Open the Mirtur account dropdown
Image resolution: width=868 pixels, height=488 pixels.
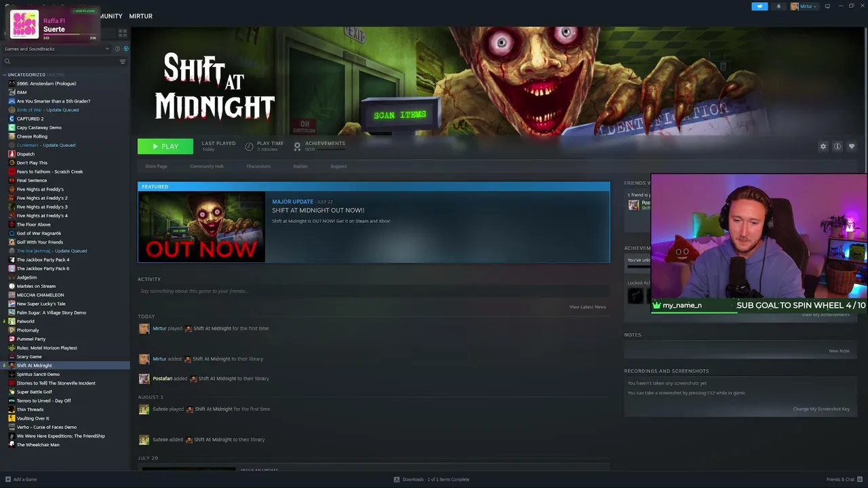pyautogui.click(x=804, y=6)
